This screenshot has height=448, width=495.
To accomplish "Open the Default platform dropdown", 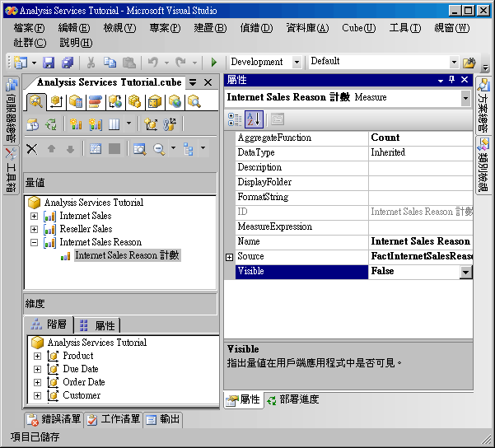I will (454, 62).
